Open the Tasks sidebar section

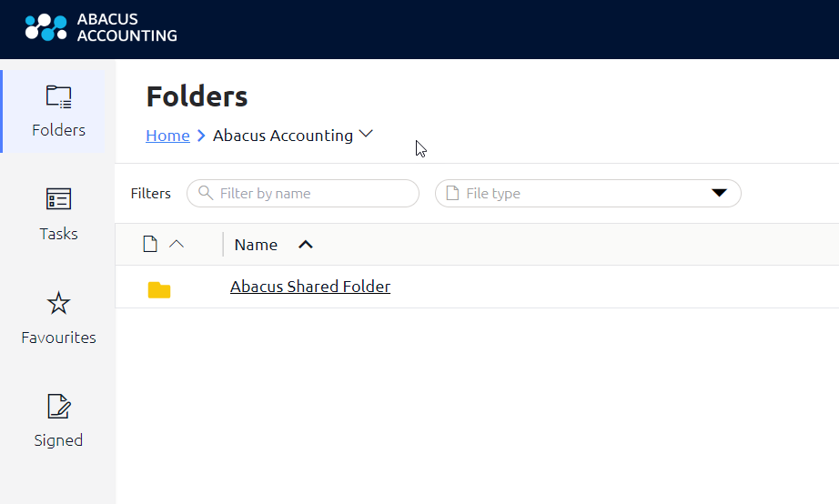point(58,214)
